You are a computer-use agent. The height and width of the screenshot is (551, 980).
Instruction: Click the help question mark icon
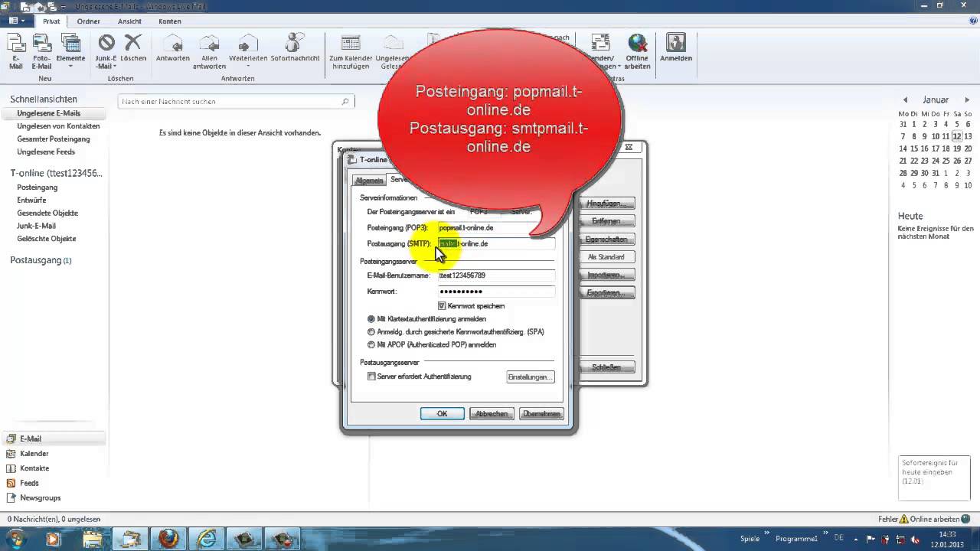coord(972,21)
